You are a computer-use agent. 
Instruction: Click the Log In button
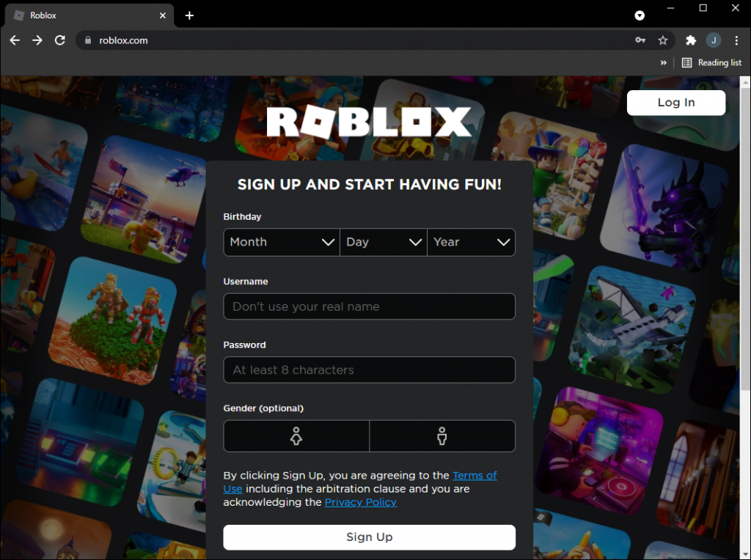coord(676,103)
